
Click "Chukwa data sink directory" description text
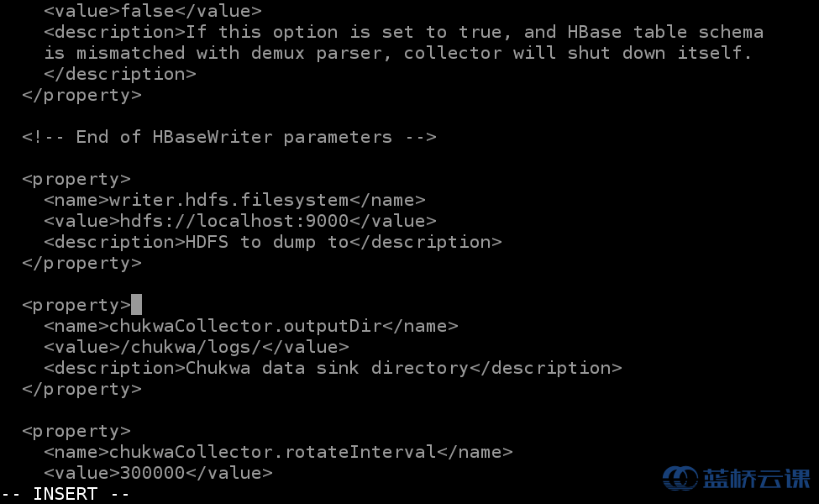[327, 368]
